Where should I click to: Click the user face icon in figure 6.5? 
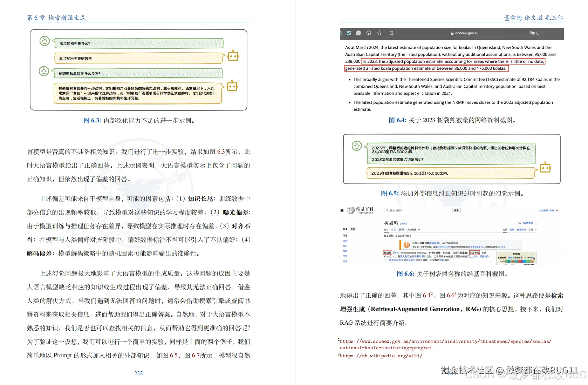pos(357,146)
